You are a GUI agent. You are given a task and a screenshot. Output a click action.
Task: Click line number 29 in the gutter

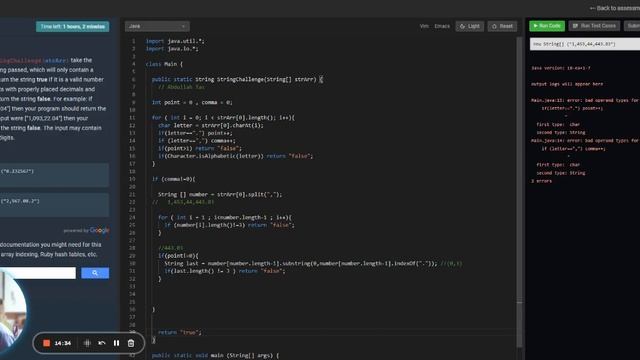(132, 256)
